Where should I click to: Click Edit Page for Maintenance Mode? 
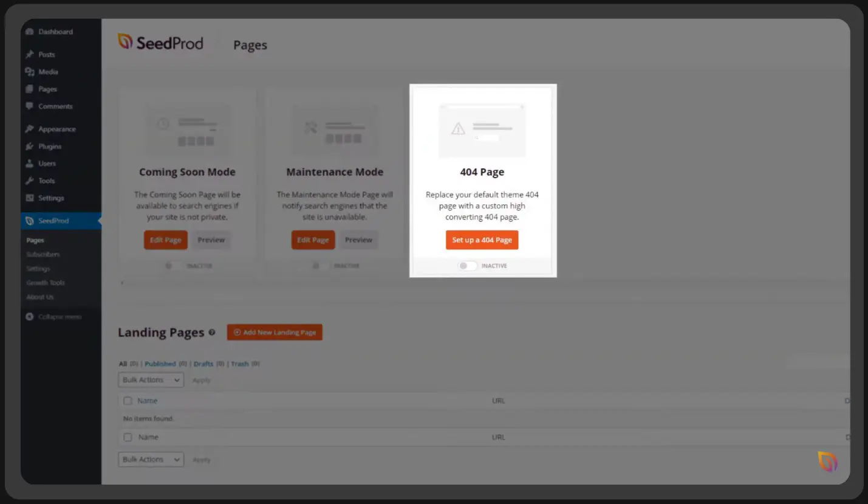click(x=313, y=240)
